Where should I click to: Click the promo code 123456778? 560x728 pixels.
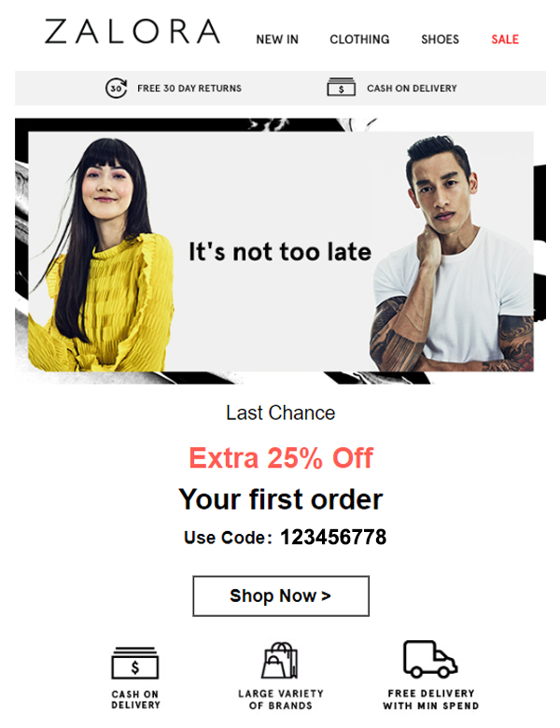click(x=333, y=538)
